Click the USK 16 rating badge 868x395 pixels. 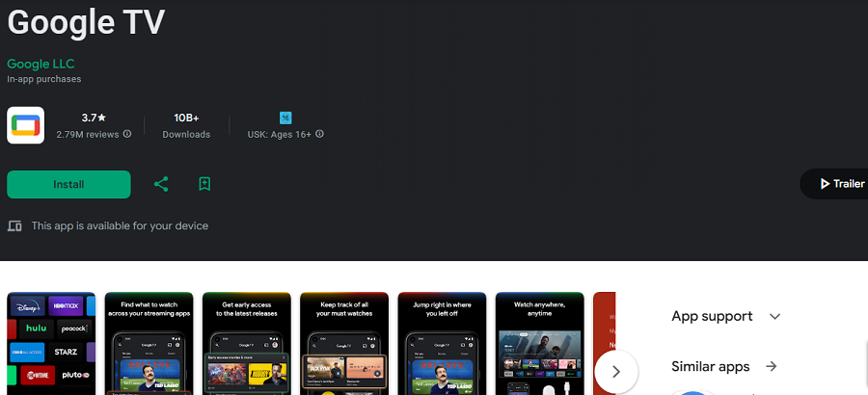(285, 118)
